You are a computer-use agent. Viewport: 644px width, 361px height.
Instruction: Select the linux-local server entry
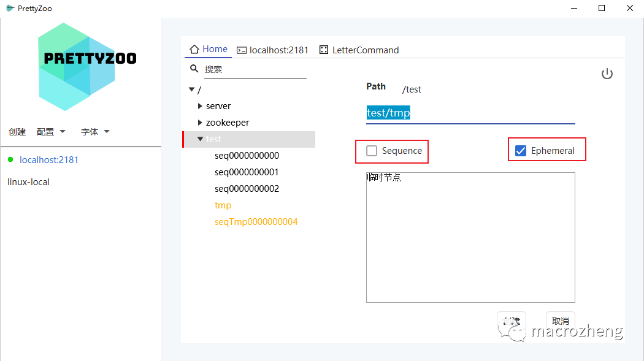28,182
